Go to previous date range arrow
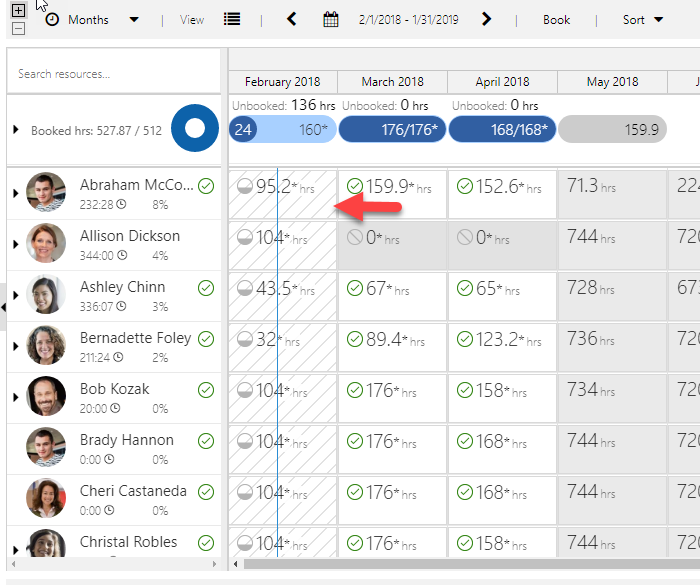Screen dimensions: 700x585 [291, 19]
